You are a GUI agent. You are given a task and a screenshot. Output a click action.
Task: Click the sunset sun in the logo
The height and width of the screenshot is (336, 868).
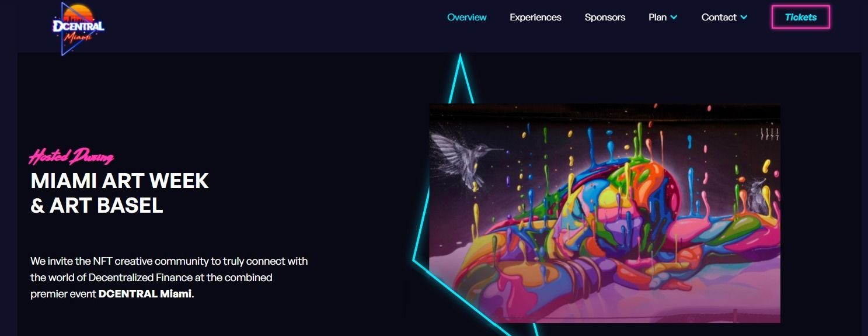click(78, 13)
